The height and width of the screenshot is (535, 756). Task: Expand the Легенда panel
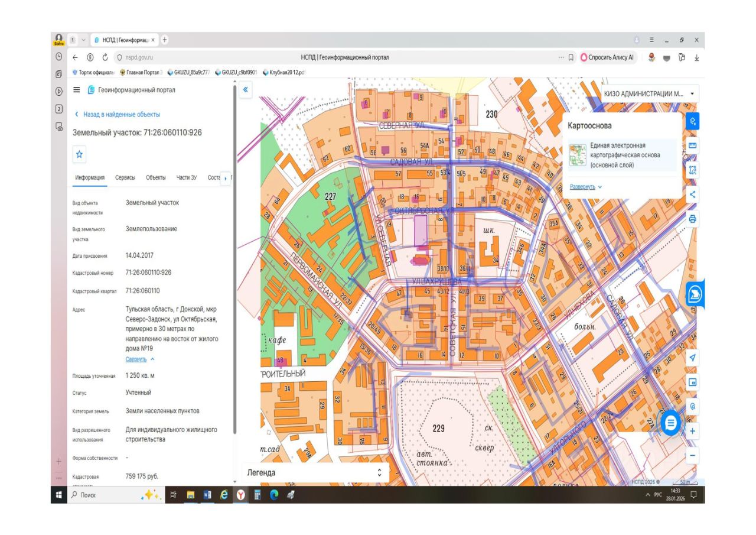coord(379,473)
